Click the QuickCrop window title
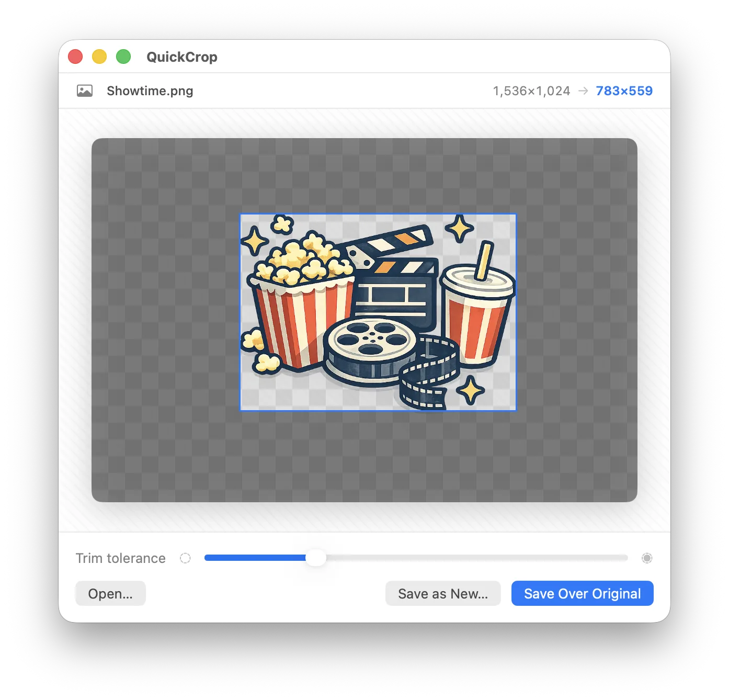Image resolution: width=729 pixels, height=700 pixels. pyautogui.click(x=182, y=57)
